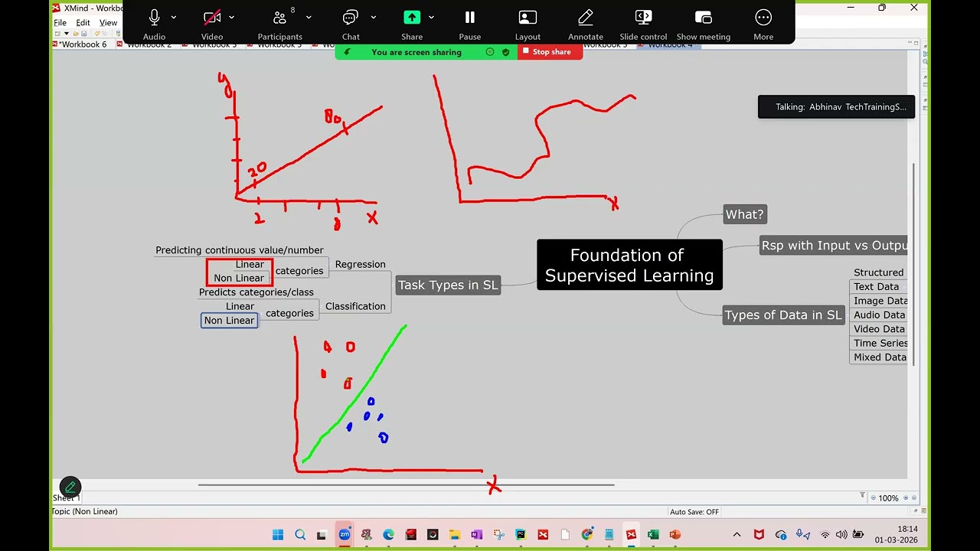Image resolution: width=980 pixels, height=551 pixels.
Task: Select the Text Data topic
Action: coord(878,286)
